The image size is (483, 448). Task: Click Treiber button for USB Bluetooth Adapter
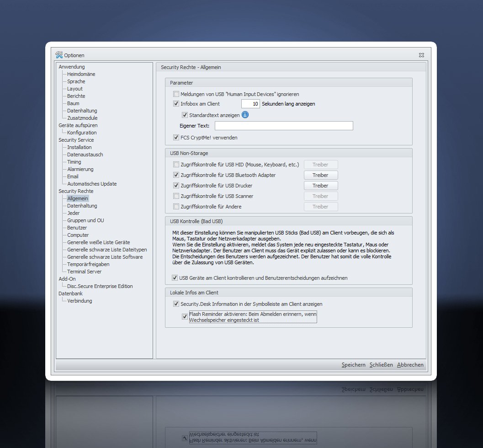click(321, 175)
